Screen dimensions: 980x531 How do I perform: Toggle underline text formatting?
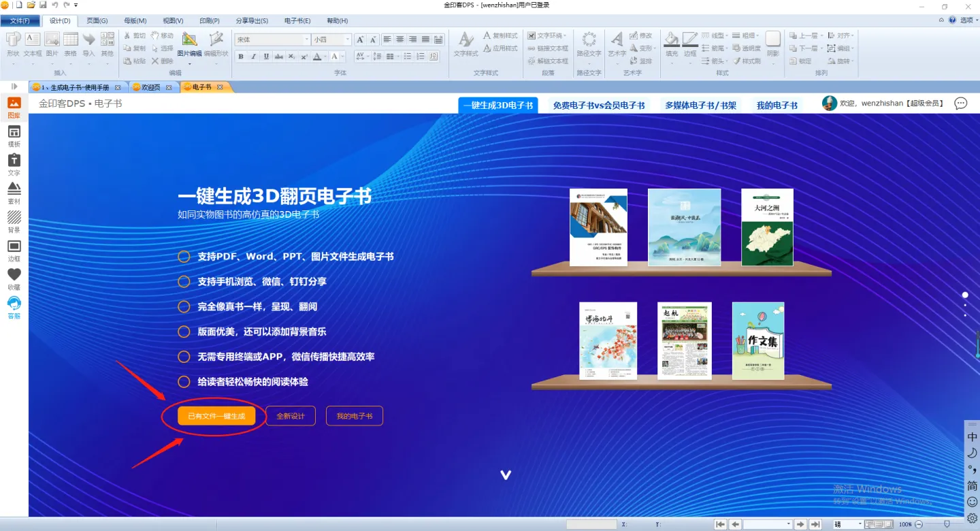tap(266, 57)
